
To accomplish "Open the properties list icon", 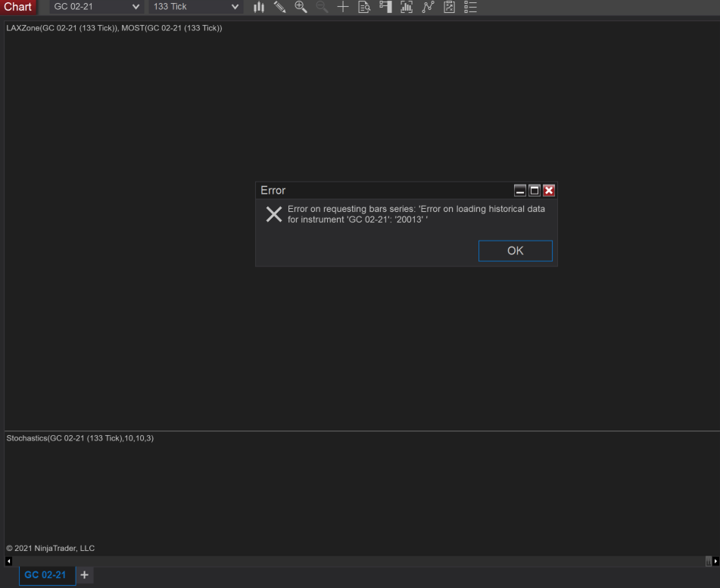I will (x=471, y=7).
